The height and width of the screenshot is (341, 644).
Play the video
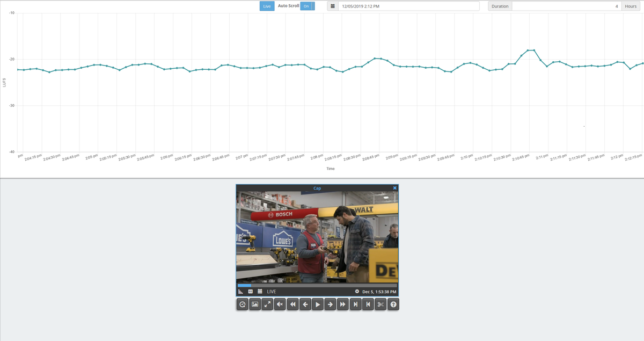tap(317, 304)
